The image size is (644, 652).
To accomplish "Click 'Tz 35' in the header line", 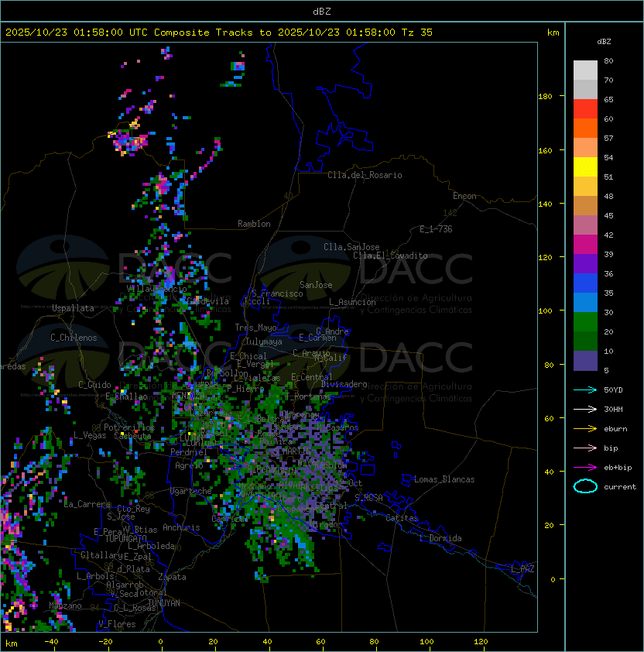I will click(416, 33).
